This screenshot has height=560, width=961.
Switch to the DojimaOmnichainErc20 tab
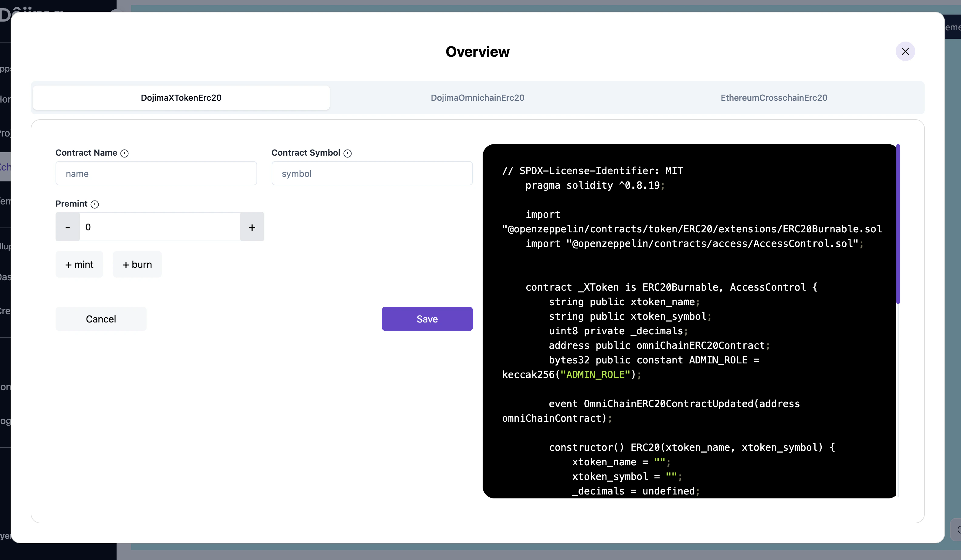(x=477, y=98)
